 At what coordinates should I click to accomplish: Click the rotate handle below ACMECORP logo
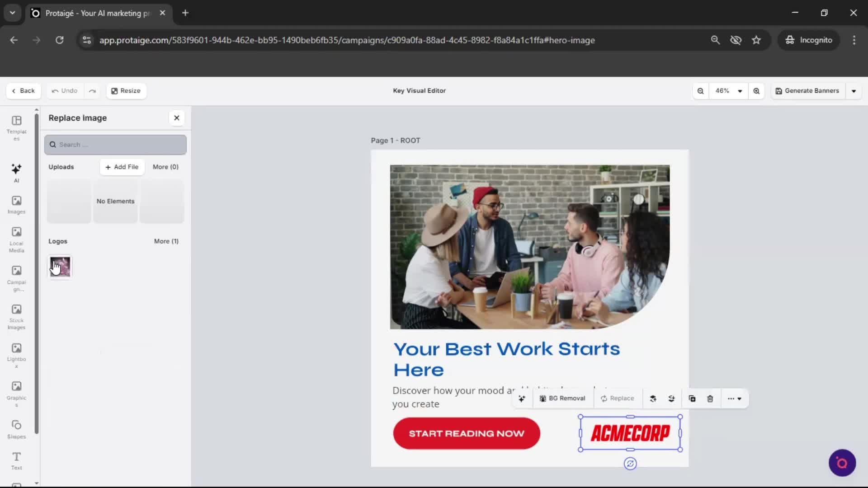pos(630,464)
